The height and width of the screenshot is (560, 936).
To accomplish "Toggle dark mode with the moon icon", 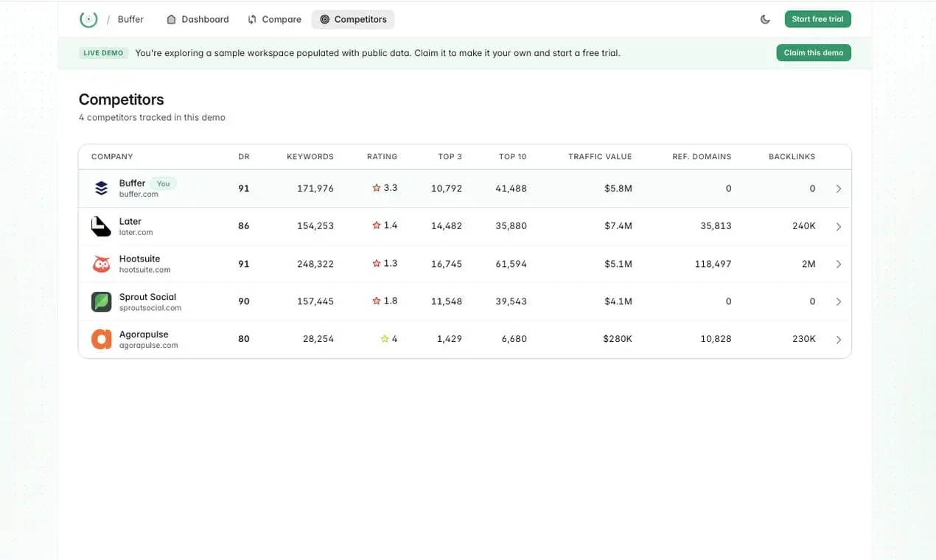I will coord(765,19).
